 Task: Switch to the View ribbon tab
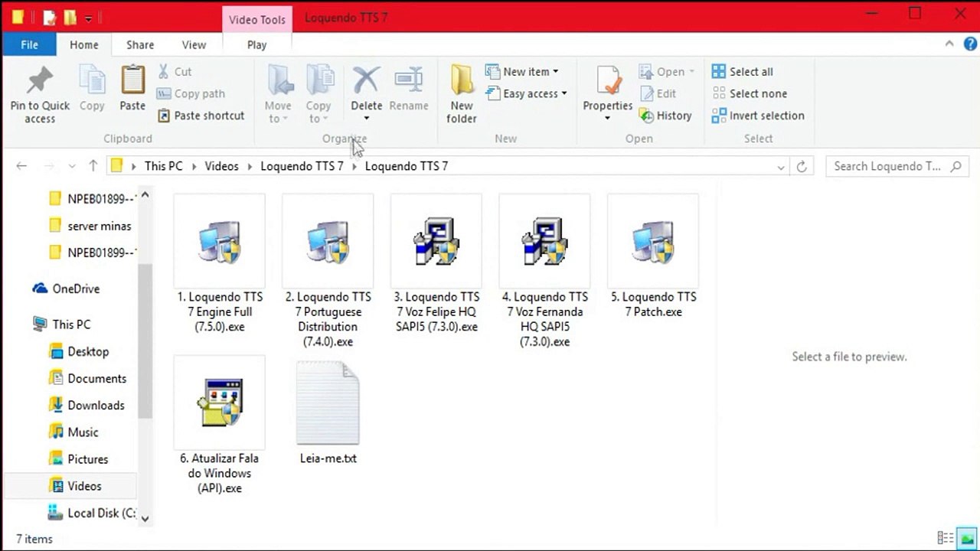coord(194,44)
